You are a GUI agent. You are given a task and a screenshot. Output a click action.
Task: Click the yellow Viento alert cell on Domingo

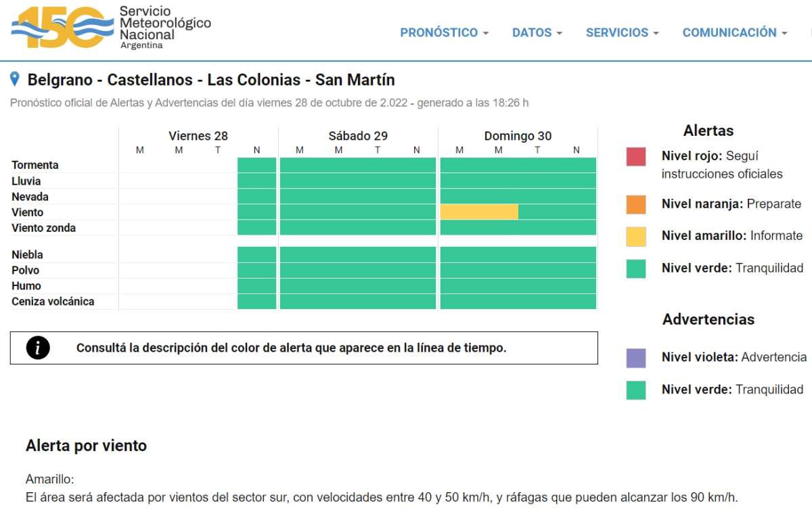(x=479, y=212)
